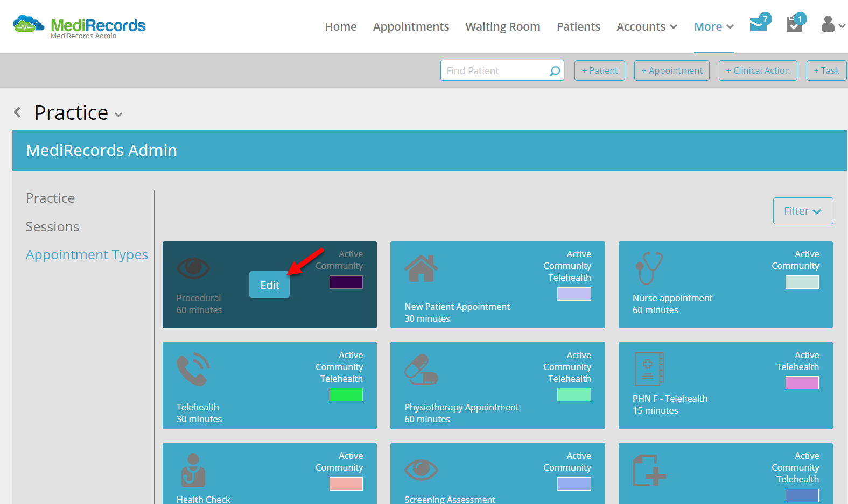The height and width of the screenshot is (504, 848).
Task: Click the pale grey swatch on Nurse appointment
Action: [x=802, y=282]
